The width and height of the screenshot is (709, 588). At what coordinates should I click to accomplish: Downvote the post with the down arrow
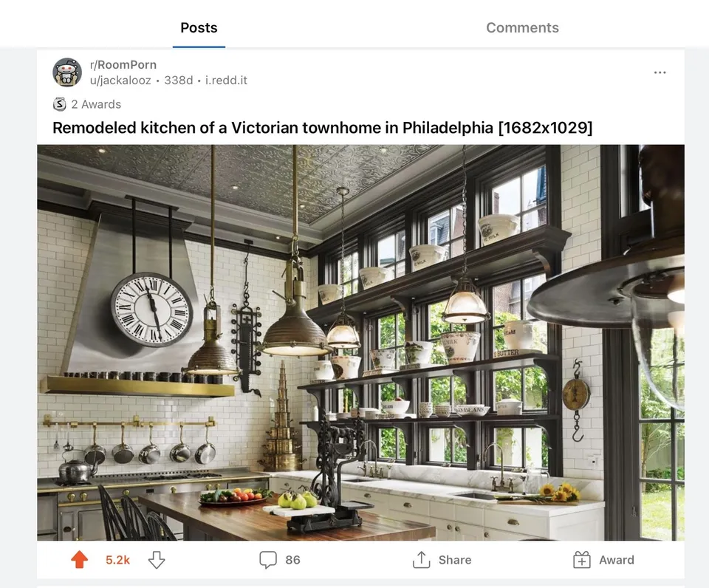point(157,560)
